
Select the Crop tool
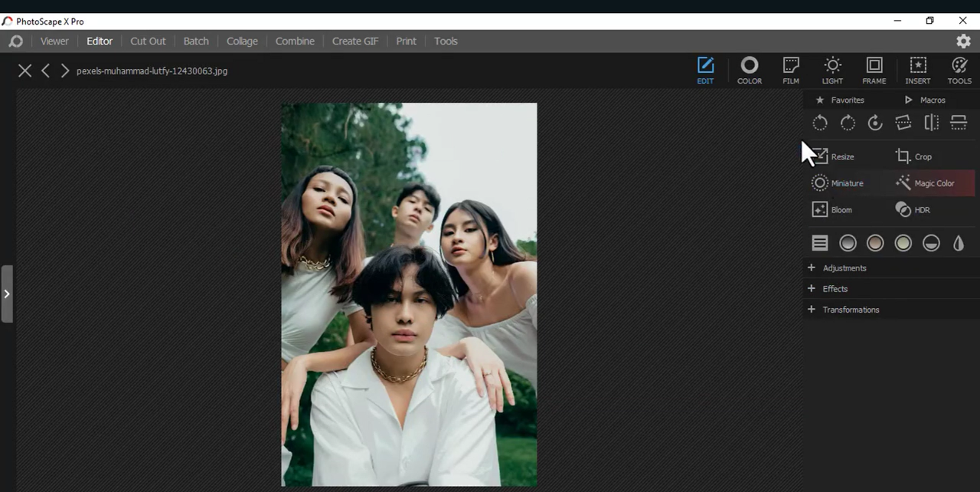[x=914, y=156]
